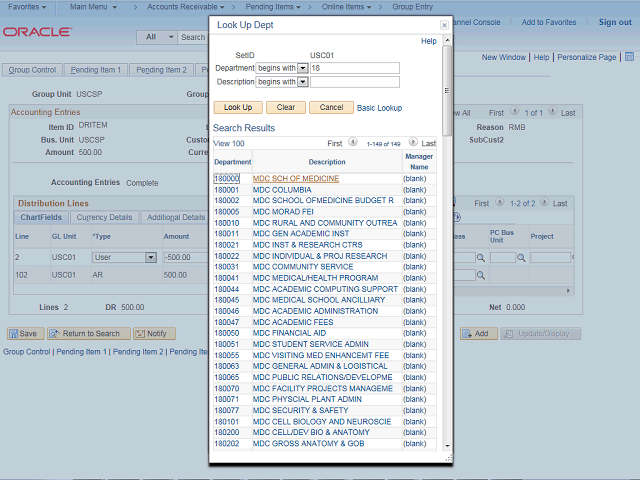Select MDC FINANCIAL AID
The image size is (640, 480).
coord(289,333)
